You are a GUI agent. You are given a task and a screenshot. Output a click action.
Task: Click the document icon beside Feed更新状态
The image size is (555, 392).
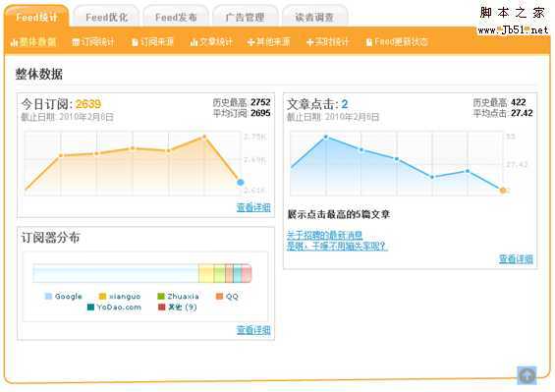(x=368, y=42)
